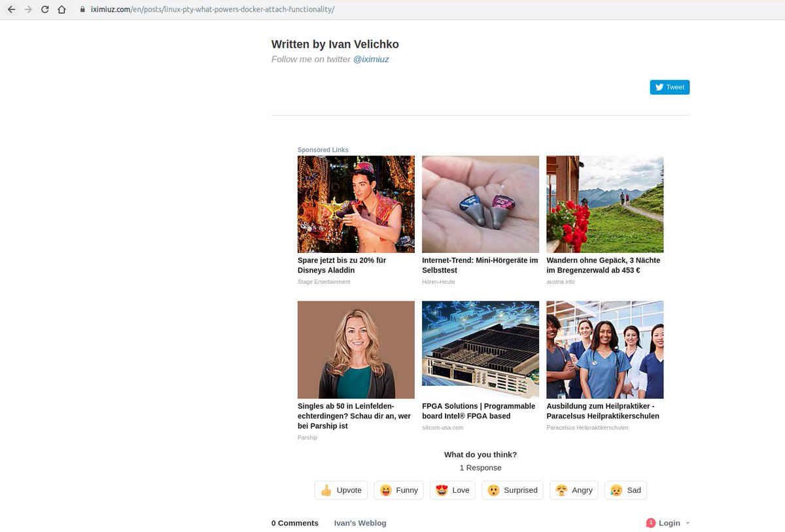
Task: Reload the page with the refresh icon
Action: click(45, 10)
